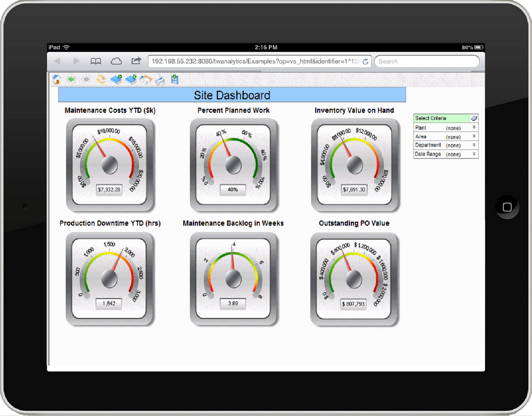Image resolution: width=532 pixels, height=416 pixels.
Task: Open the send email icon in the toolbar
Action: coord(145,80)
